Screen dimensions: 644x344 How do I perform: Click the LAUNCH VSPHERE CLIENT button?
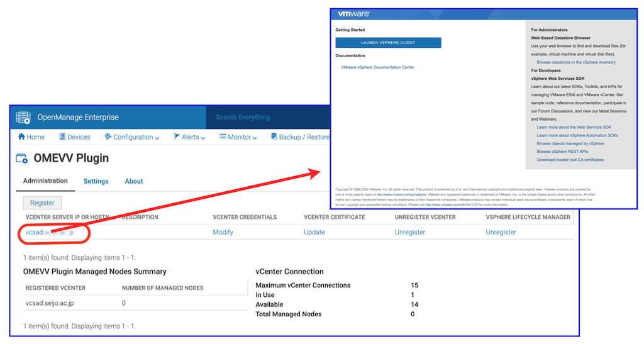[388, 43]
